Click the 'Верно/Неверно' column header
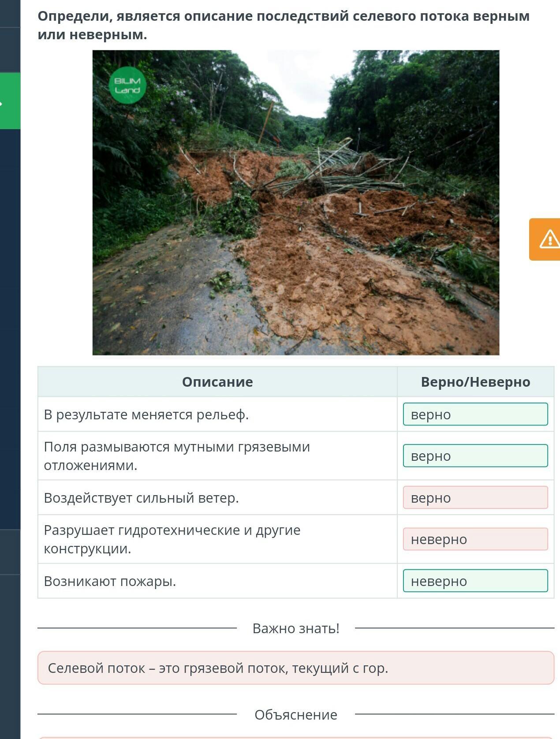 tap(475, 382)
